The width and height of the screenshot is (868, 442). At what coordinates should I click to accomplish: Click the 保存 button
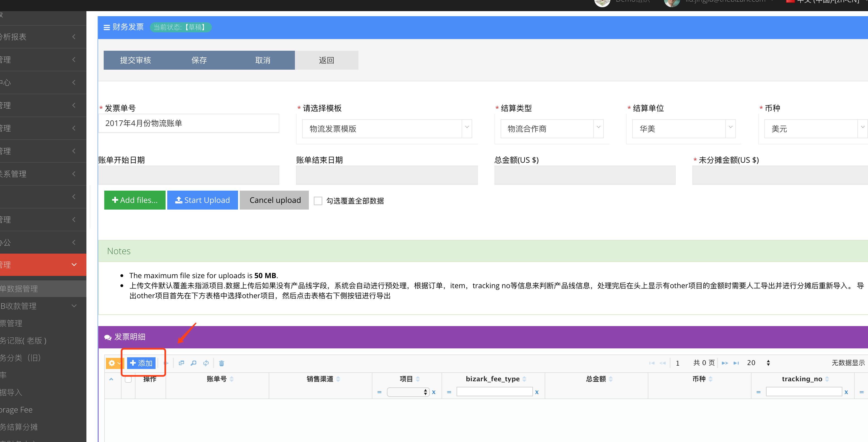click(x=199, y=60)
